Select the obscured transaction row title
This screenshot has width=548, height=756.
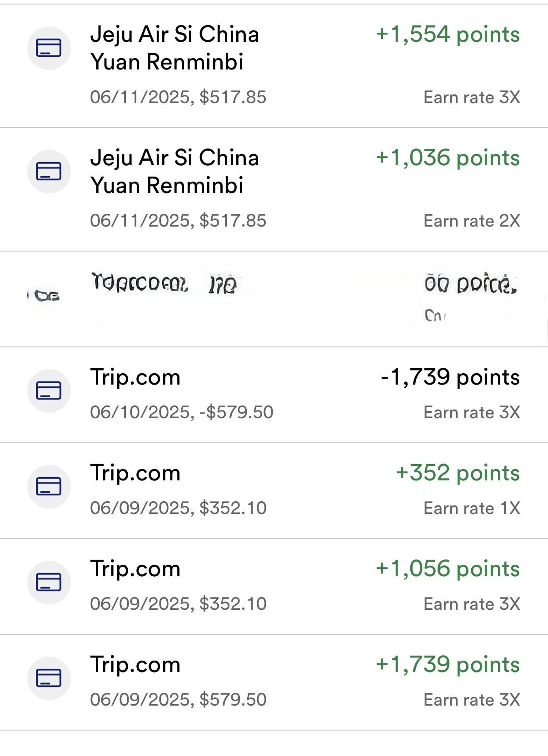click(164, 284)
